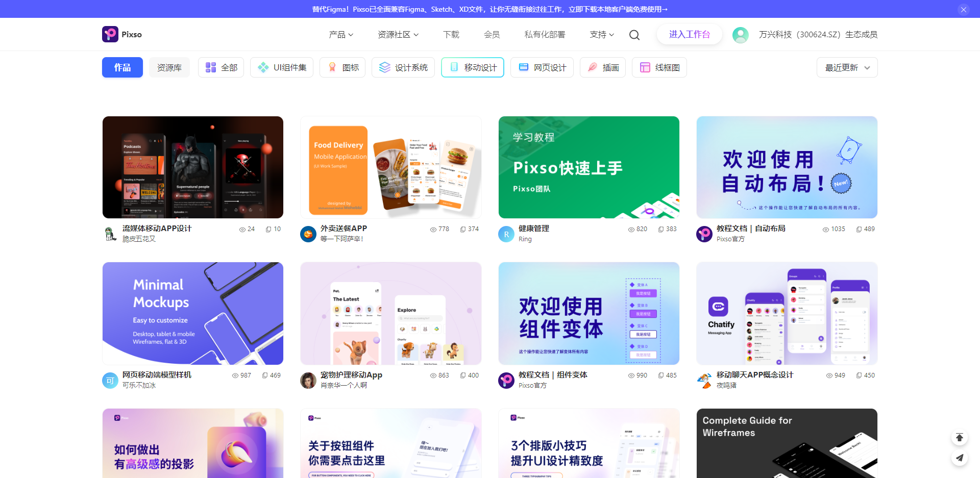Click 夜鸣猪 author avatar
Viewport: 980px width, 478px height.
coord(704,381)
